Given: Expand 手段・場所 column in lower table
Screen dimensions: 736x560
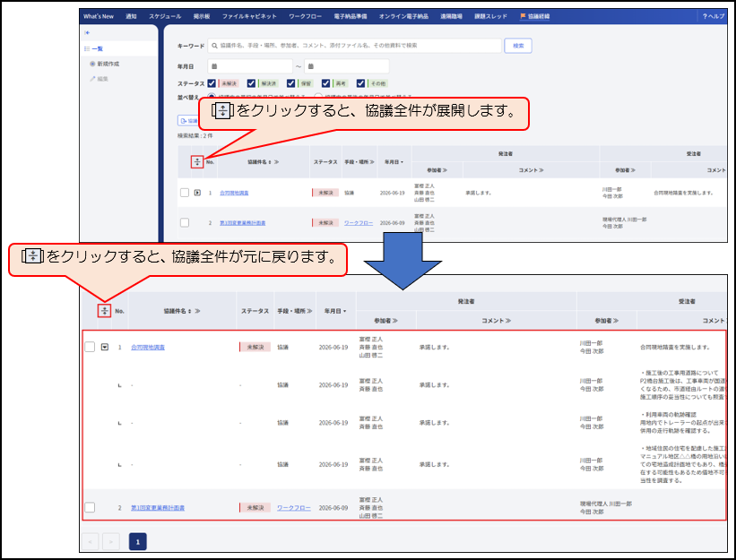Looking at the screenshot, I should [309, 311].
